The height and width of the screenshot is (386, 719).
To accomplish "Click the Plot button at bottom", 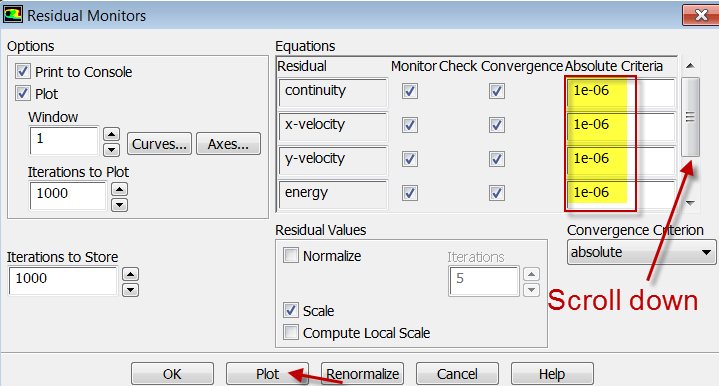I will [267, 374].
